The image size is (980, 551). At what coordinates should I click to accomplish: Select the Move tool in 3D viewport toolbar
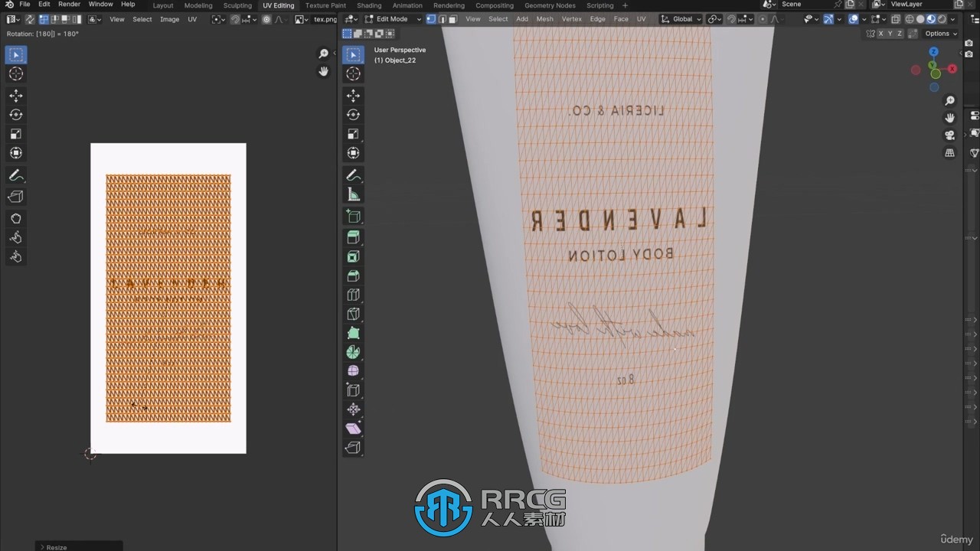[x=353, y=96]
